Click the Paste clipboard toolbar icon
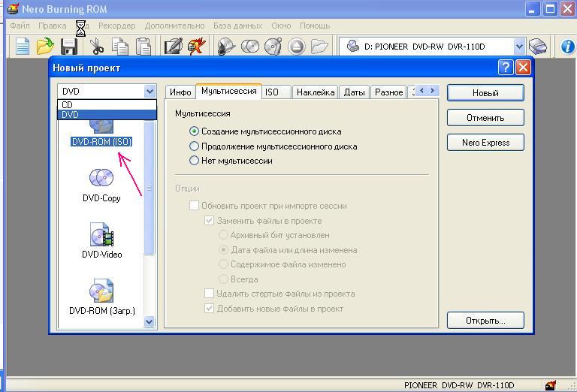Viewport: 577px width, 392px height. (x=143, y=47)
